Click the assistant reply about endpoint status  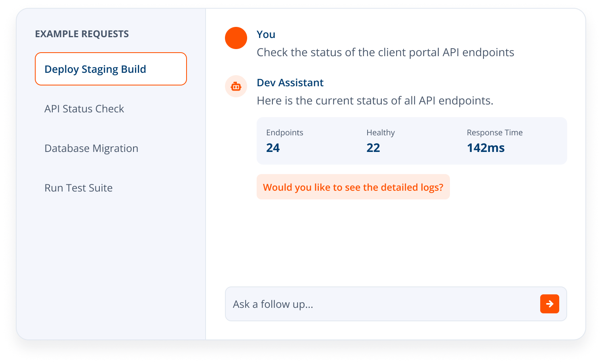[x=375, y=100]
